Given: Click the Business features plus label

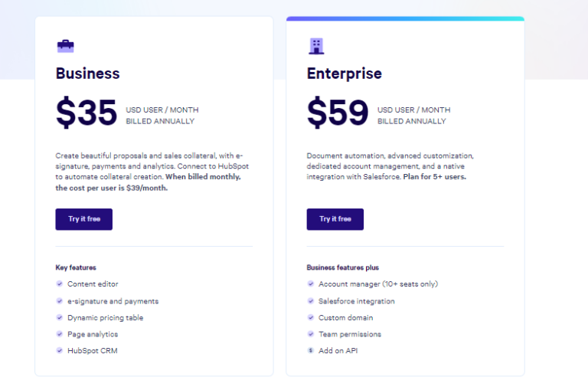Looking at the screenshot, I should pos(342,267).
